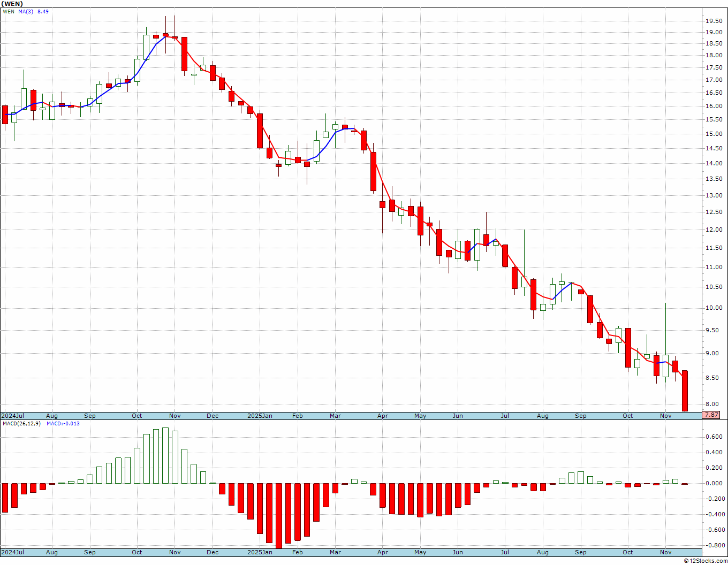The width and height of the screenshot is (728, 565).
Task: Click the "12.50" price axis label
Action: [x=714, y=212]
